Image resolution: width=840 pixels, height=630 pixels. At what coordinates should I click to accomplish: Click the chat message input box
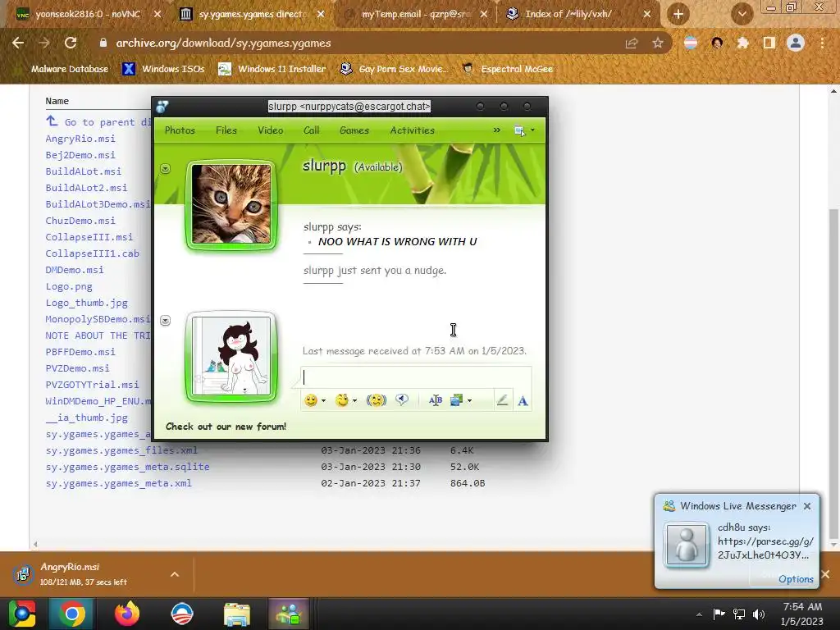pos(416,377)
